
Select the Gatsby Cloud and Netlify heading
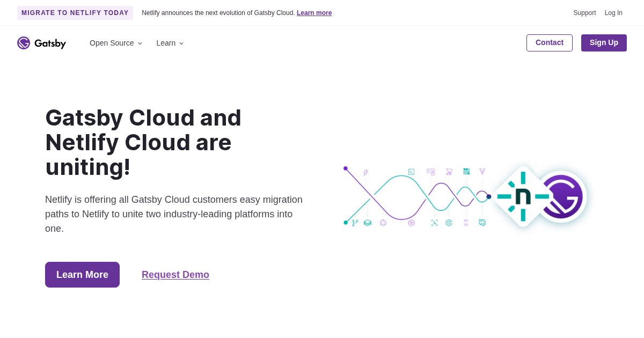[x=143, y=142]
